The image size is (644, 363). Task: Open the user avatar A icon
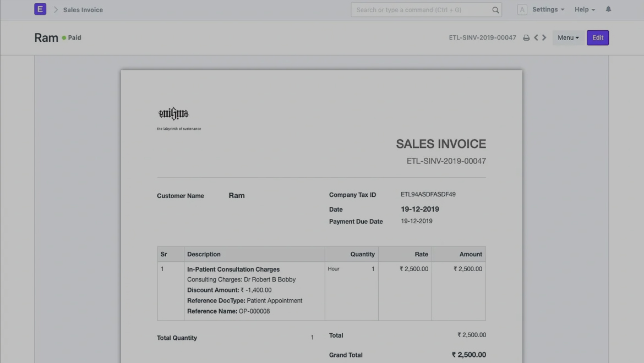[x=522, y=10]
